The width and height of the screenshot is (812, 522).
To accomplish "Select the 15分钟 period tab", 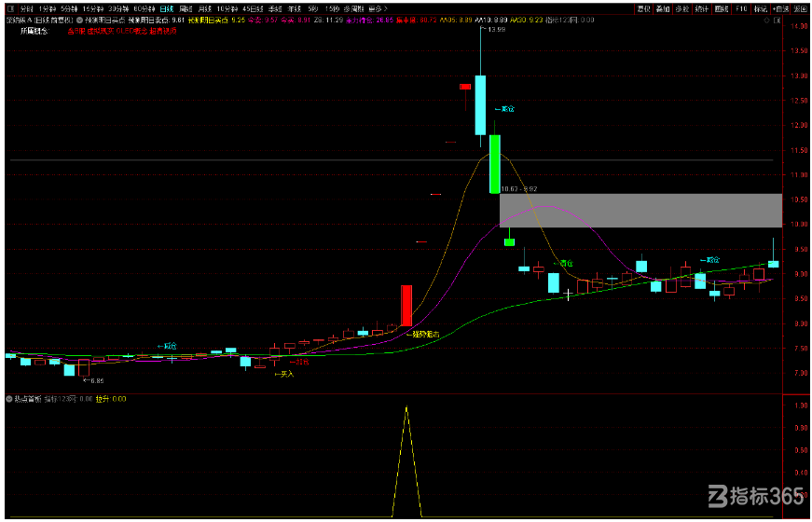I will [x=93, y=8].
